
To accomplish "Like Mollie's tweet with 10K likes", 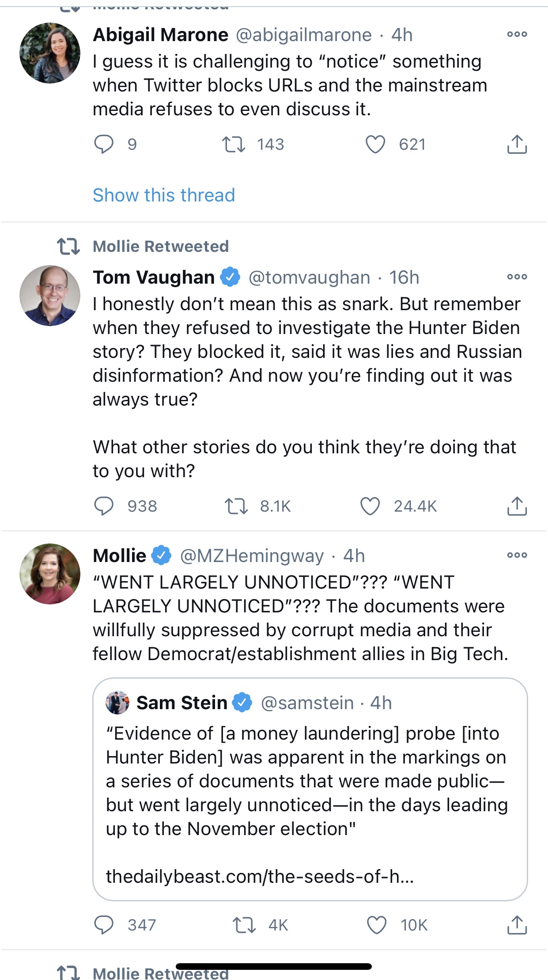I will pos(377,925).
